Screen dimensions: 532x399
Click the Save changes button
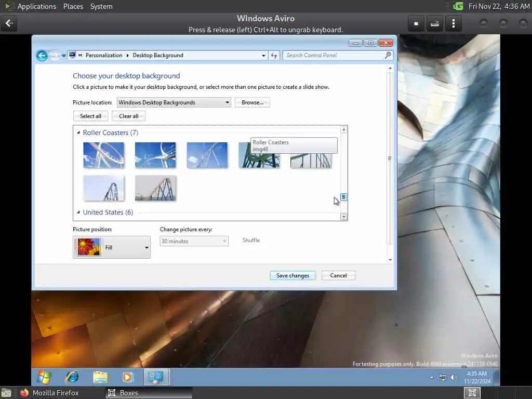coord(292,275)
